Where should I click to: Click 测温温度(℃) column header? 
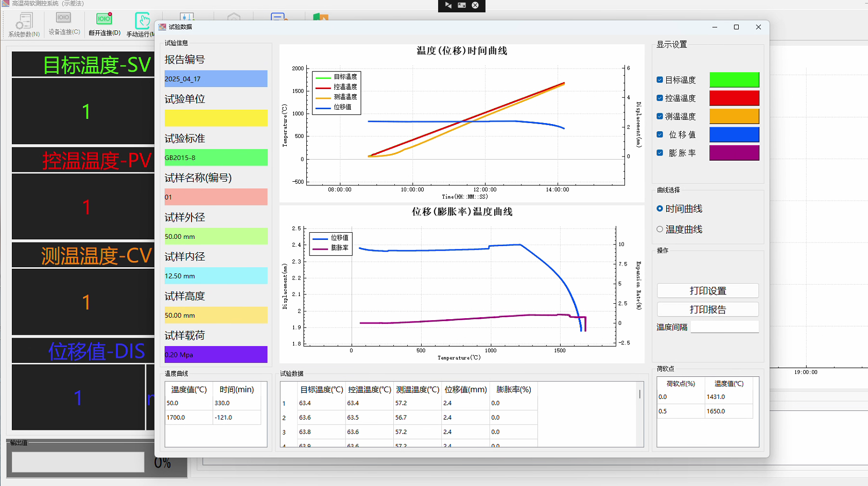pyautogui.click(x=417, y=390)
